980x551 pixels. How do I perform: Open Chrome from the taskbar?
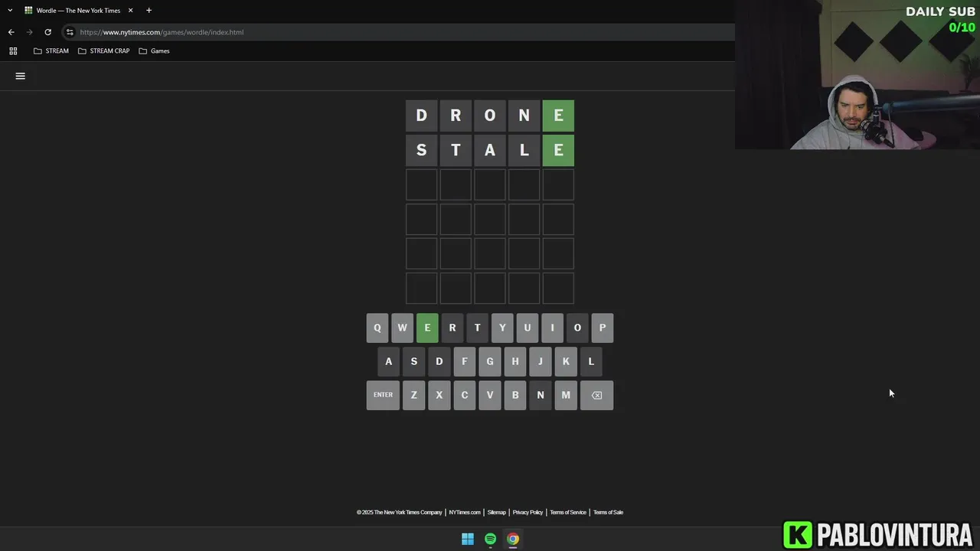pyautogui.click(x=513, y=539)
